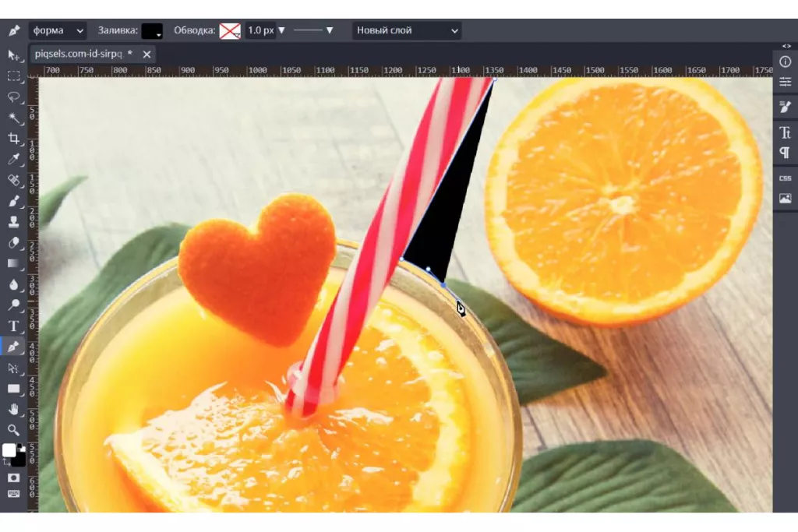Pick the Crop tool
798x532 pixels.
point(13,139)
